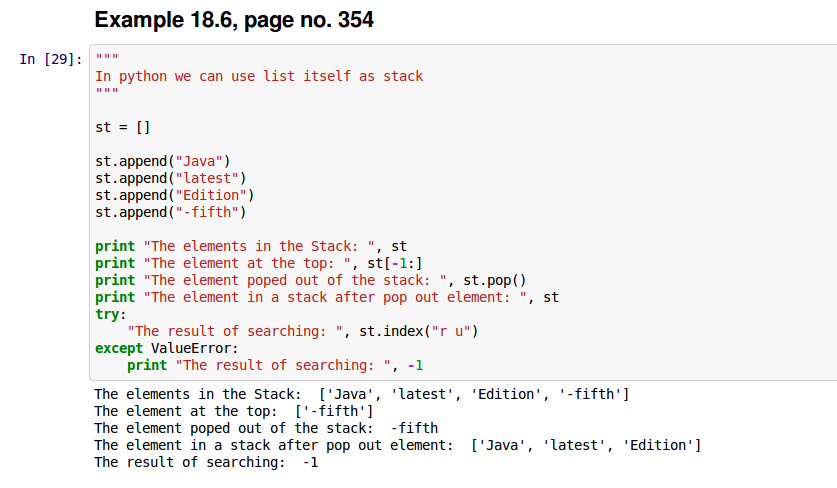This screenshot has height=488, width=837.
Task: Click the "except ValueError:" line
Action: point(167,348)
